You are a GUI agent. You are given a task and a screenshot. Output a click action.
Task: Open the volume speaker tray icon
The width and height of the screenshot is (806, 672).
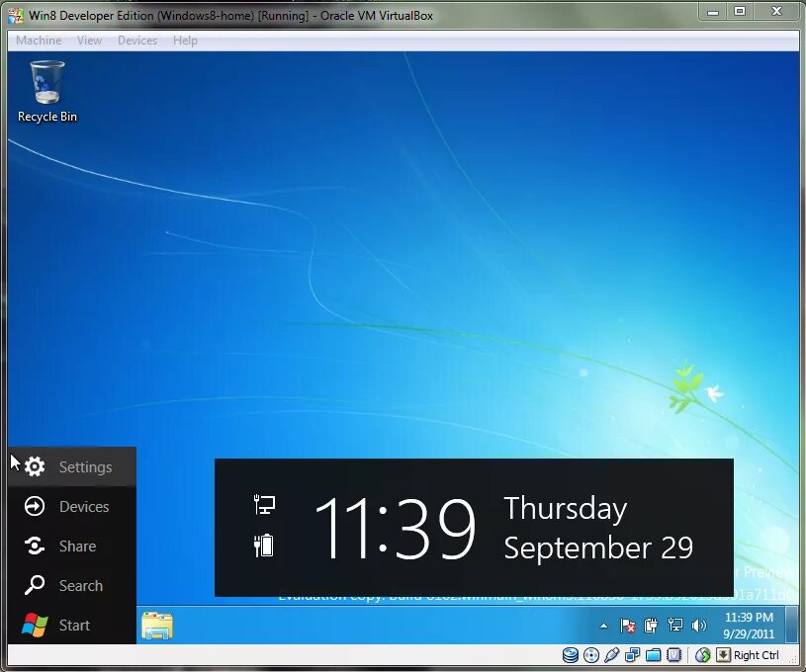698,626
